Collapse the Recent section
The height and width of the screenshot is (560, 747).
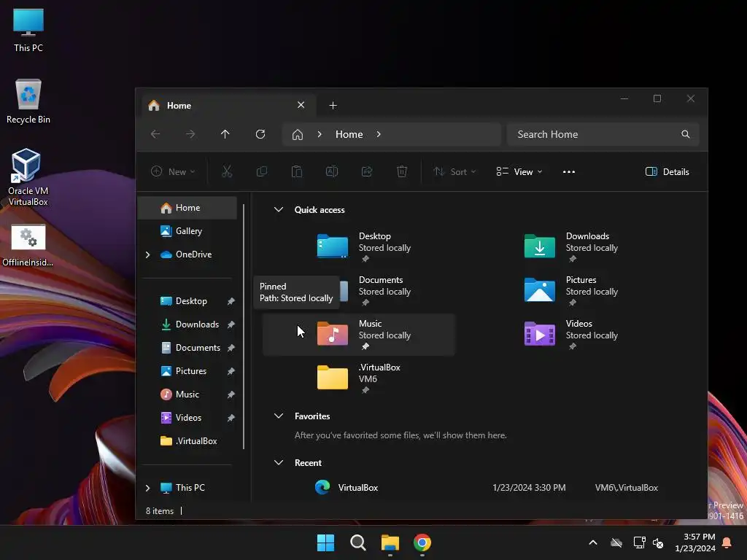point(279,462)
